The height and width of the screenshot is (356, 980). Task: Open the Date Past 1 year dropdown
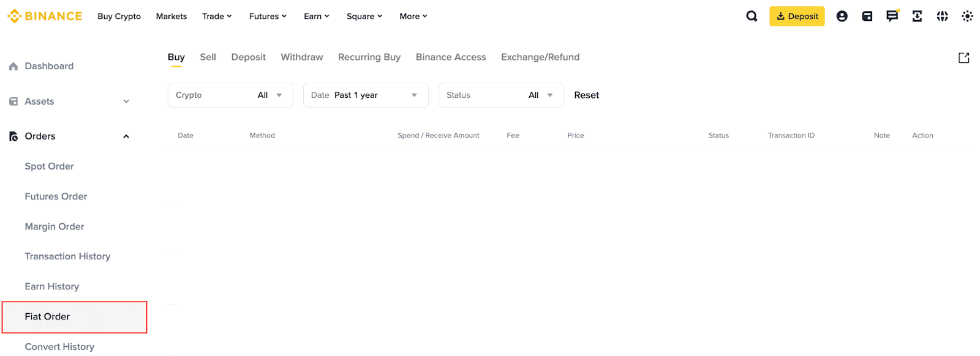tap(366, 95)
